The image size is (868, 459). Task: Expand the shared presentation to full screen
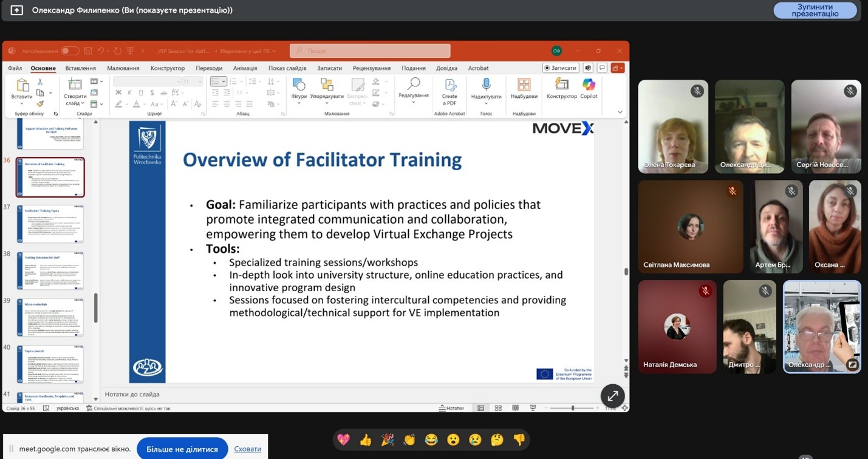pyautogui.click(x=612, y=396)
